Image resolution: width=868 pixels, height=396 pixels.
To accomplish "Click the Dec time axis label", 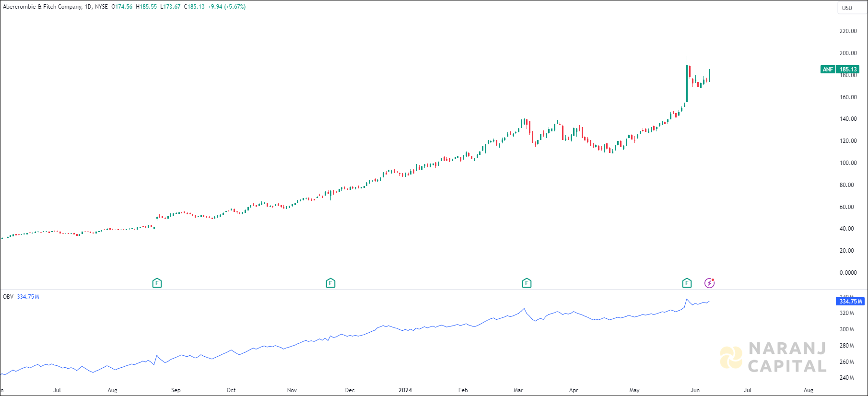I will [350, 390].
